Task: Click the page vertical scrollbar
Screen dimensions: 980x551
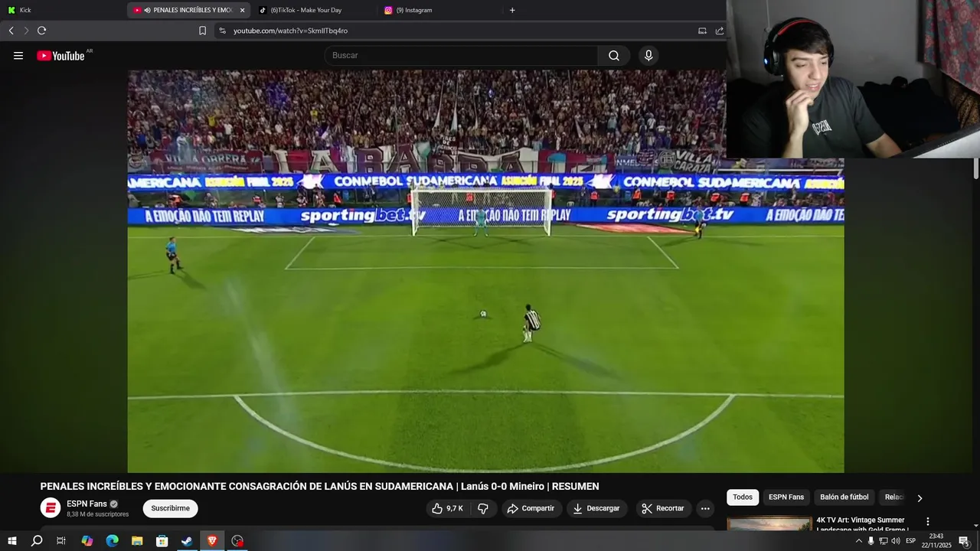Action: (975, 168)
